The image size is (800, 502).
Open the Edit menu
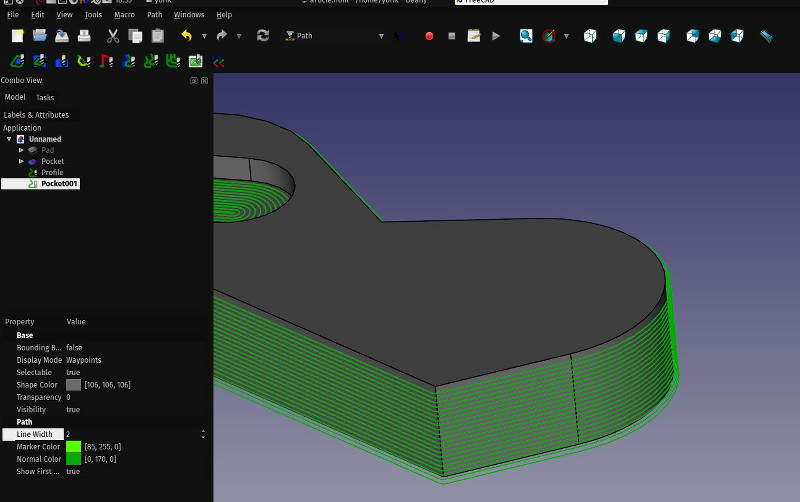pos(37,15)
